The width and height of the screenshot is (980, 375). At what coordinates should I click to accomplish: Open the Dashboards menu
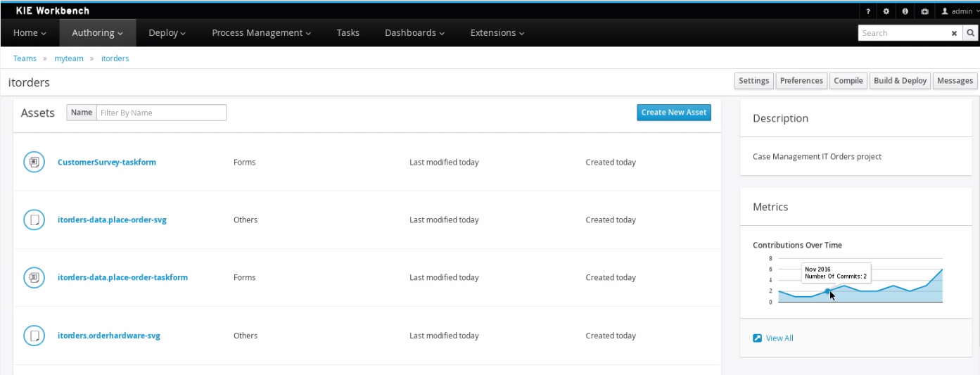(414, 33)
